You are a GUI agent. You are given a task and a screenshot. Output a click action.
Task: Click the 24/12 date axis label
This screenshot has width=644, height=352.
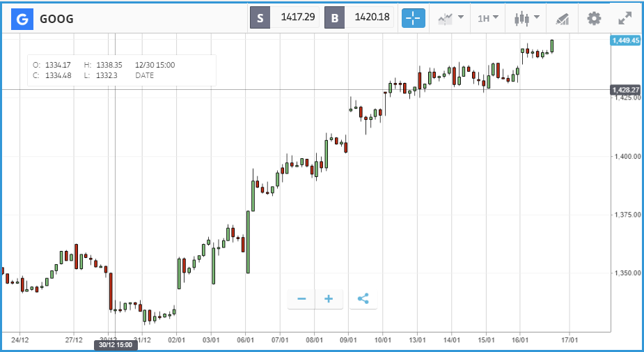coord(19,340)
